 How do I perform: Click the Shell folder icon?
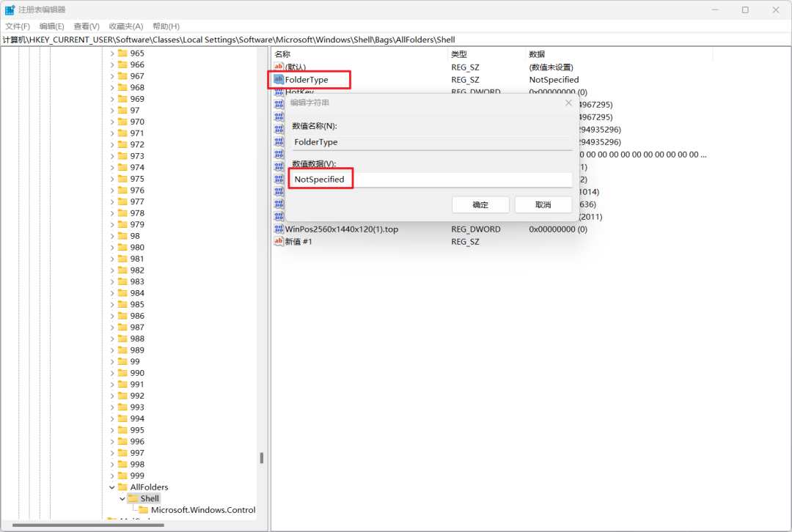pyautogui.click(x=133, y=498)
